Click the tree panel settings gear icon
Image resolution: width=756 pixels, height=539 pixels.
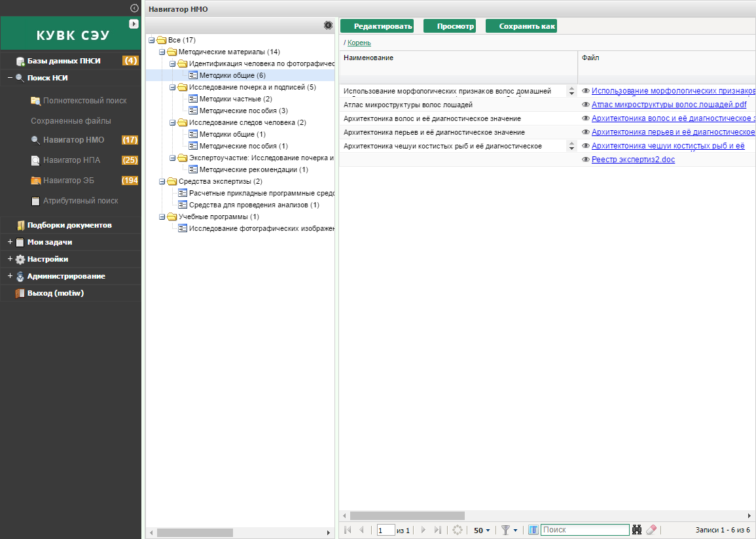click(329, 25)
